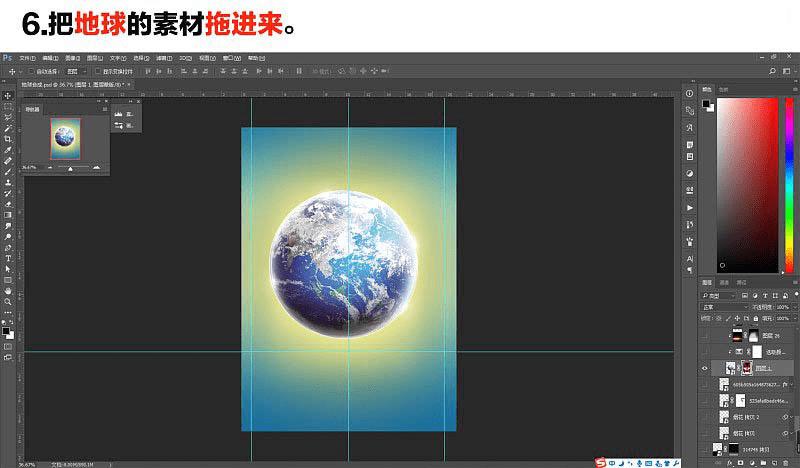This screenshot has width=800, height=468.
Task: Toggle pixel layer filter icon
Action: pos(745,295)
